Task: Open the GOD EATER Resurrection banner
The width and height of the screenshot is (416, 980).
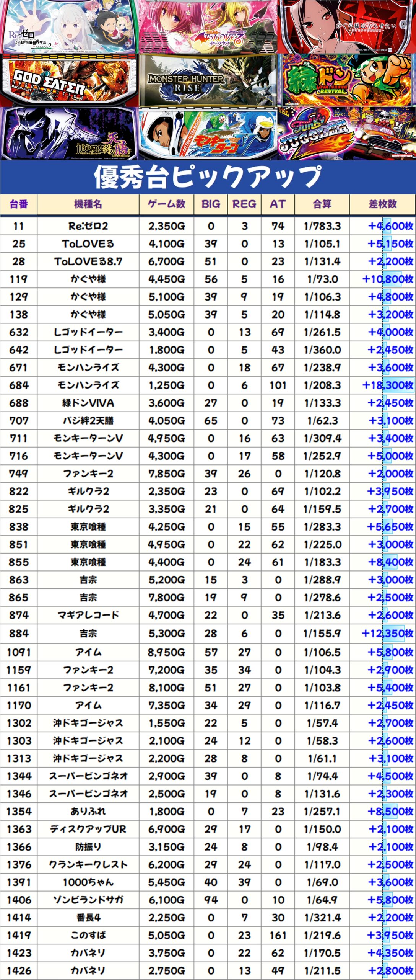Action: pos(69,80)
